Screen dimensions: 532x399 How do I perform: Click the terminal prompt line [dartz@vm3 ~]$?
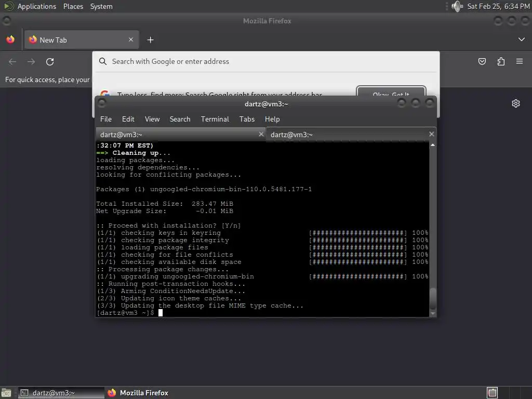click(125, 313)
